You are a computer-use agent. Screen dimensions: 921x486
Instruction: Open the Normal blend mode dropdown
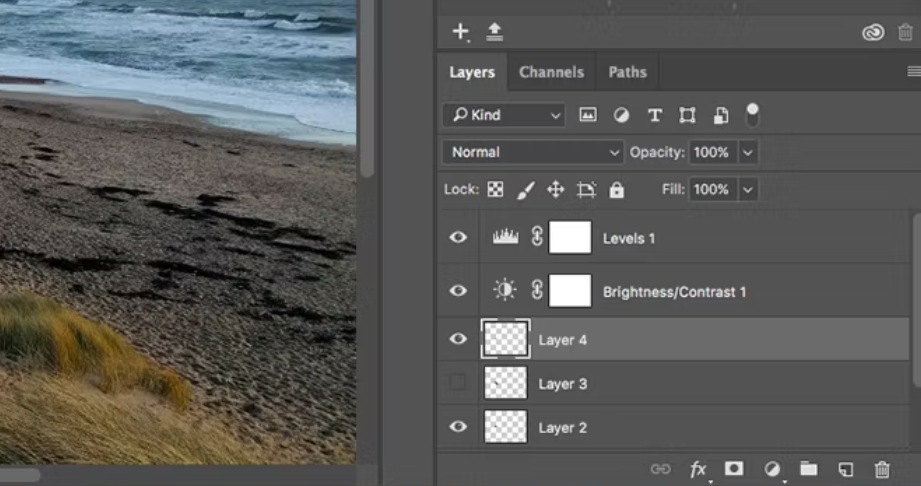[x=534, y=152]
